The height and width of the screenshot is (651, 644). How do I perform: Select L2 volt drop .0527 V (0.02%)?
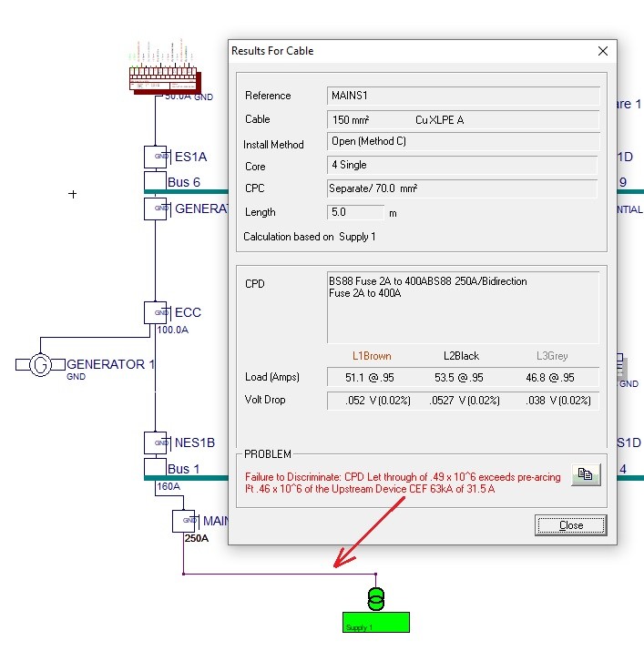(464, 401)
